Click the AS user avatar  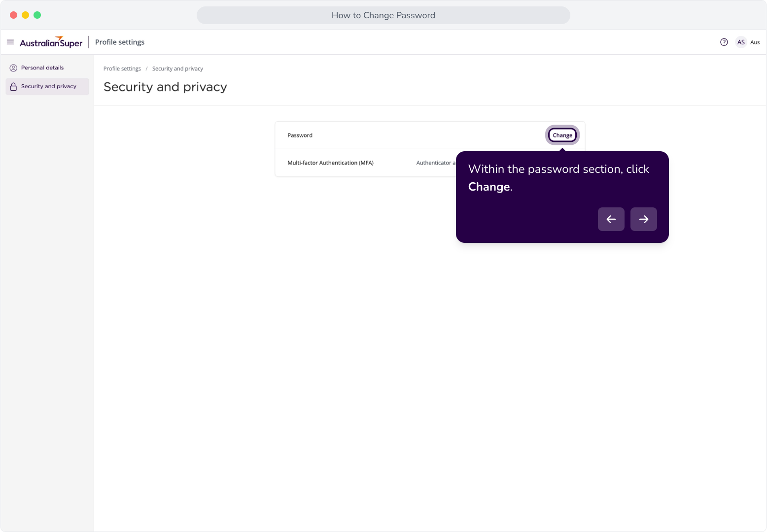click(741, 42)
